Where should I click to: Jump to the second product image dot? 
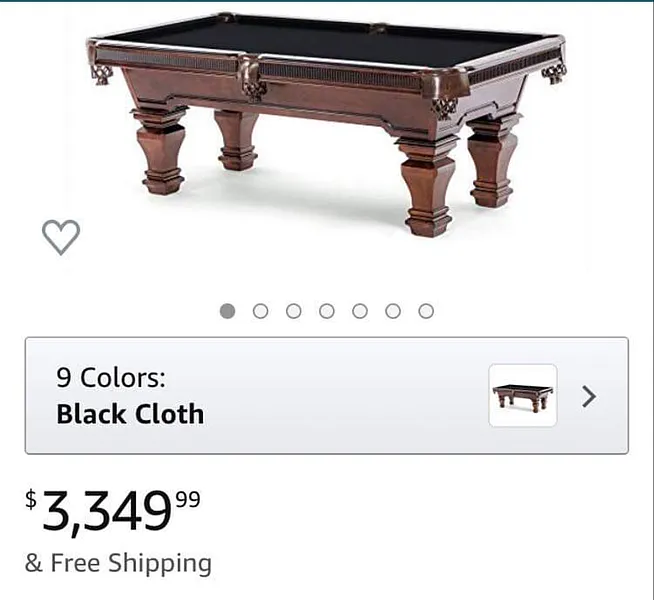260,311
